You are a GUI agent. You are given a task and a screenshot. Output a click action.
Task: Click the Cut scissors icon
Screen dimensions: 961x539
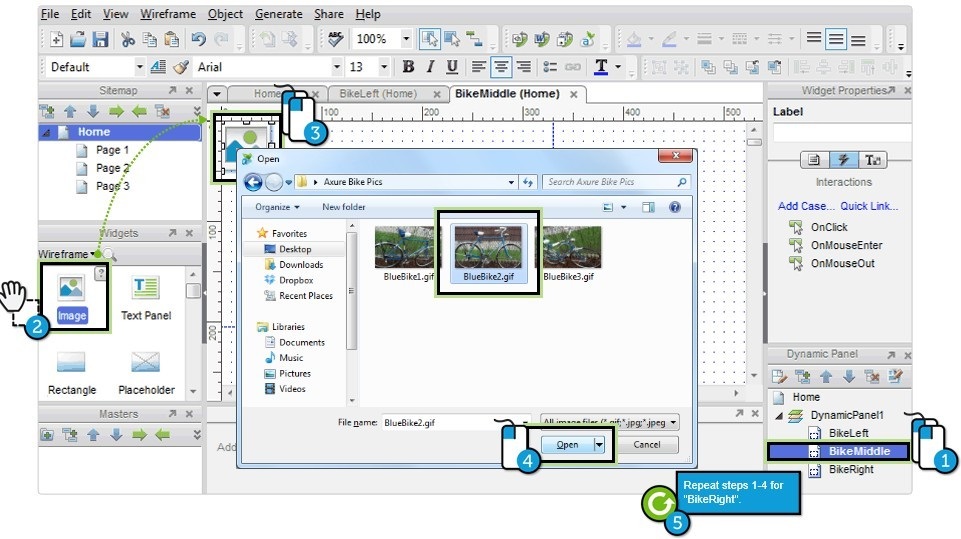pos(128,39)
